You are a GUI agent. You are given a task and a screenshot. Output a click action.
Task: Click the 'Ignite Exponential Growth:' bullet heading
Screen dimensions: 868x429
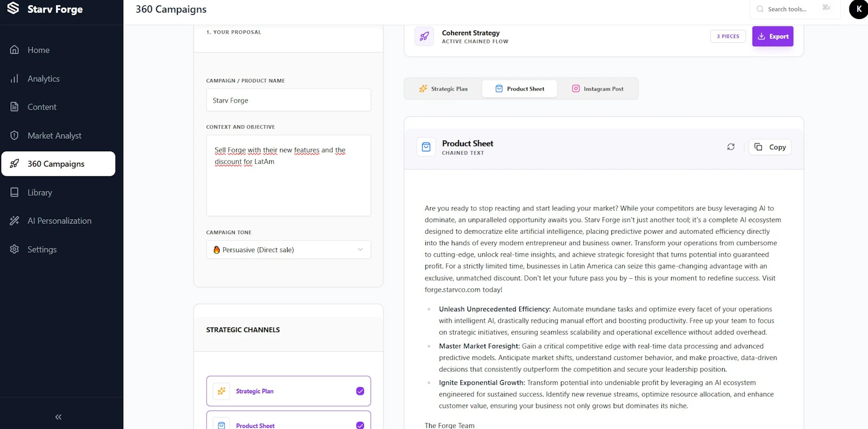tap(482, 383)
